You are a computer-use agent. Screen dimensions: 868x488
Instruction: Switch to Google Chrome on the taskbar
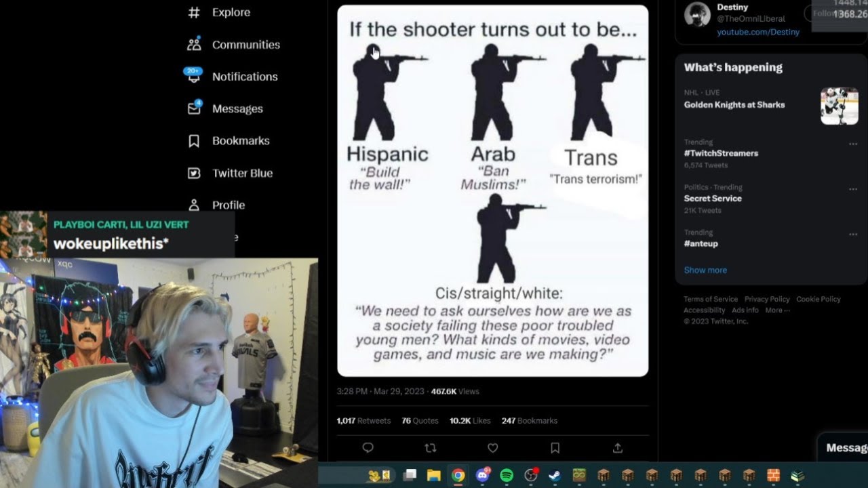458,476
